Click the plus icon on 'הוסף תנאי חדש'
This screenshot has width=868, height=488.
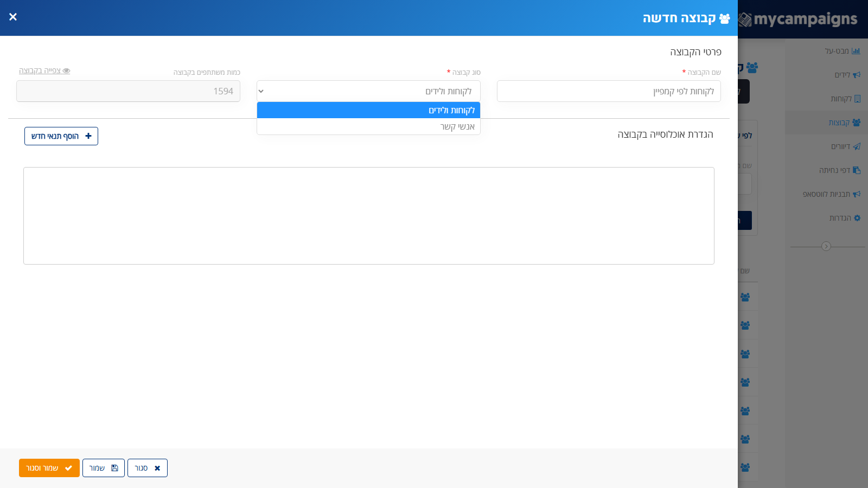point(88,136)
